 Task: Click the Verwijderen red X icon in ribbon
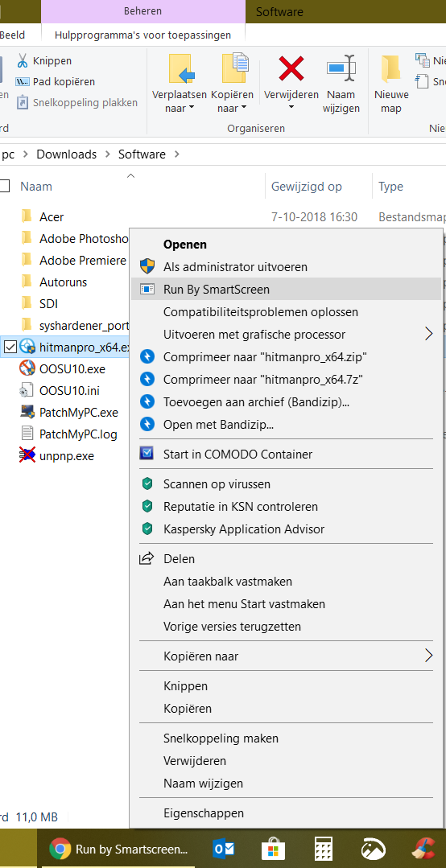point(291,68)
